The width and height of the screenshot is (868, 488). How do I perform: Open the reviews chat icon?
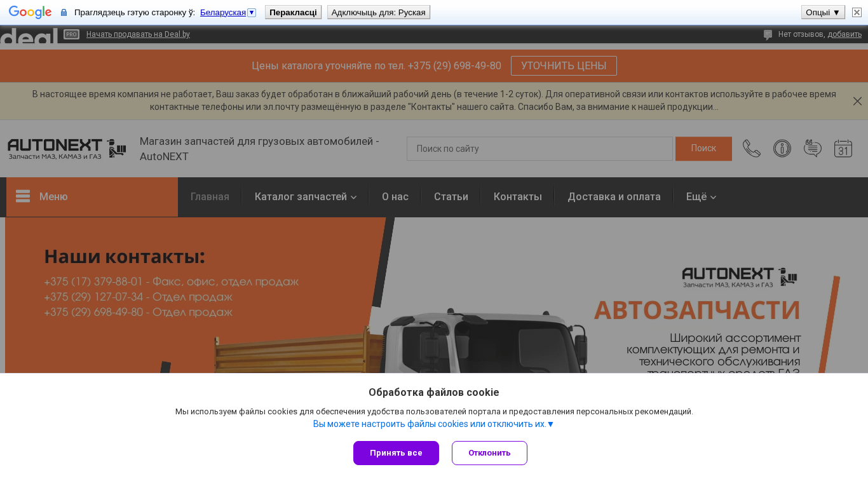point(813,149)
